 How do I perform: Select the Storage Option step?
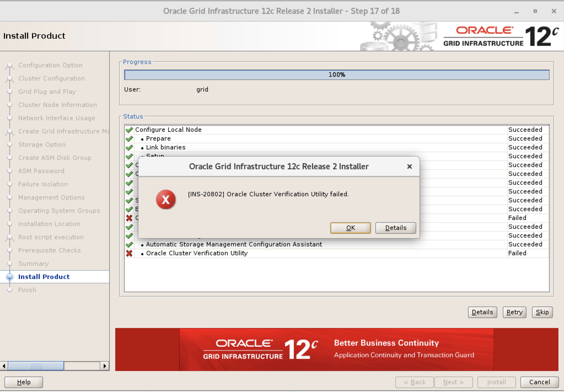[42, 144]
